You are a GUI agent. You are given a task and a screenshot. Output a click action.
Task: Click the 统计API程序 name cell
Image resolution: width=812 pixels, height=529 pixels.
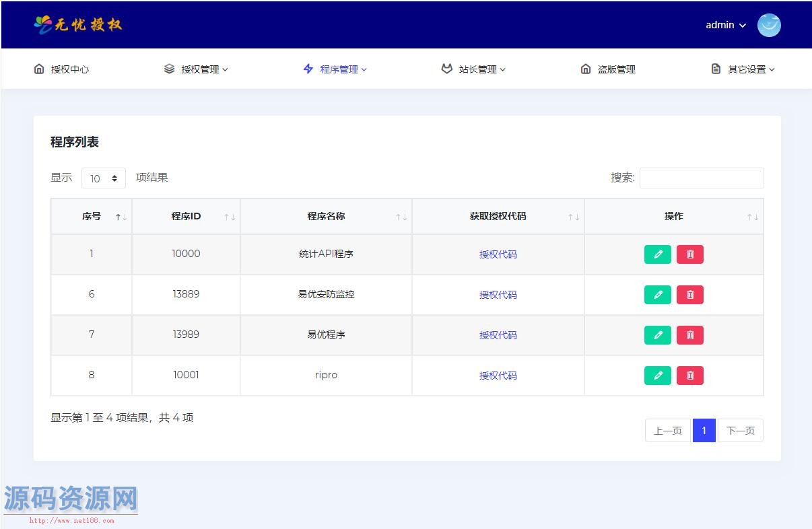pos(326,254)
